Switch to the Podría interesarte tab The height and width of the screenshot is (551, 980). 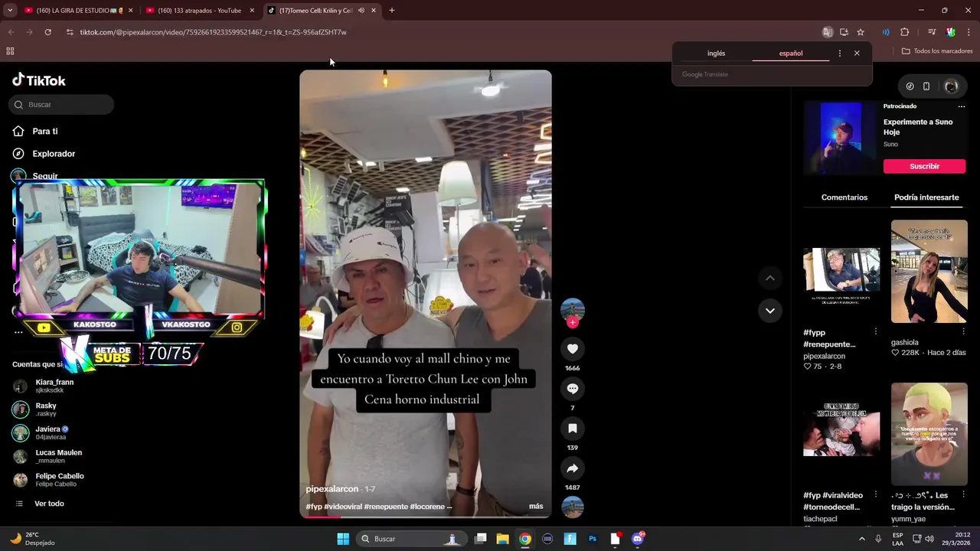[926, 197]
